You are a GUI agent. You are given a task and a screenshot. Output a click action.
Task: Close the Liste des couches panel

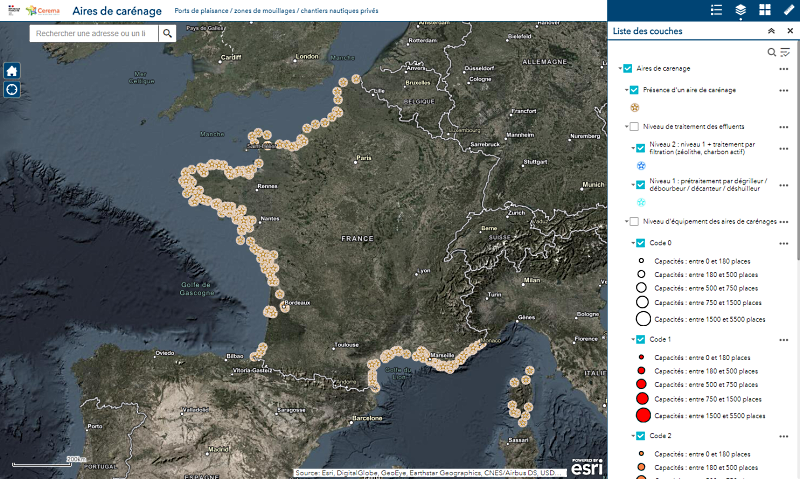[x=790, y=31]
